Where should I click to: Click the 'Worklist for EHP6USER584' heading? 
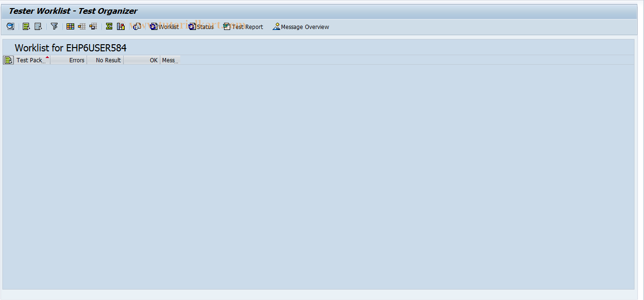pyautogui.click(x=71, y=48)
